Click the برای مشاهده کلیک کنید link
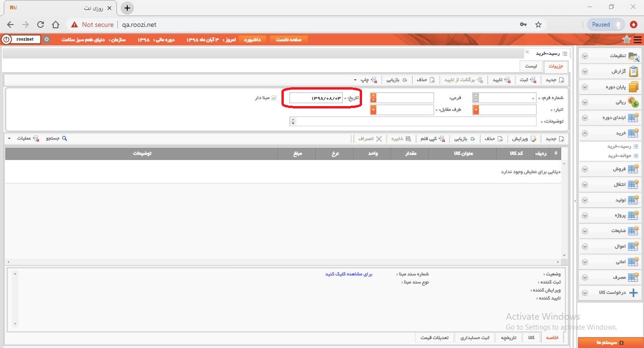 (349, 274)
